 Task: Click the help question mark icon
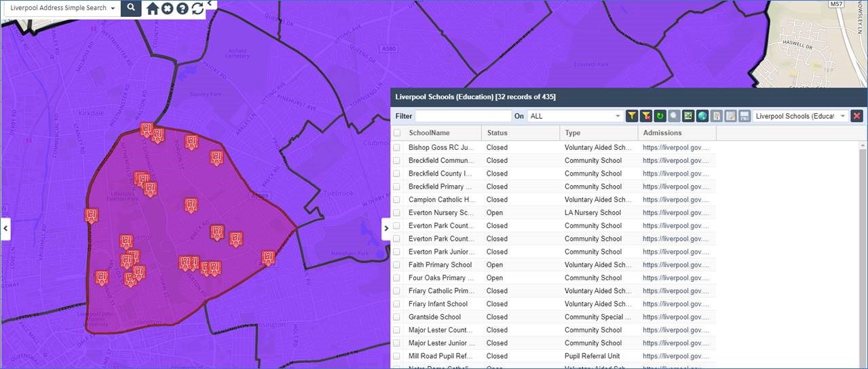pos(183,8)
